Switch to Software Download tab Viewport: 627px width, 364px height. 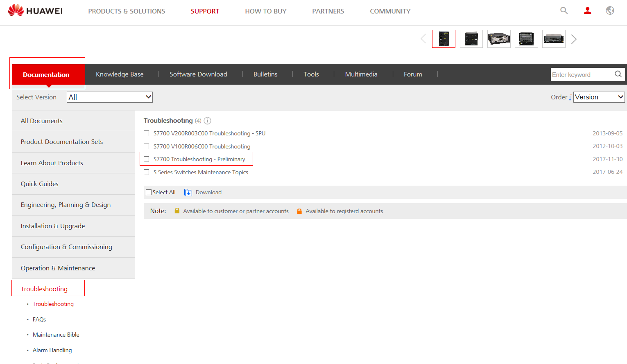198,74
